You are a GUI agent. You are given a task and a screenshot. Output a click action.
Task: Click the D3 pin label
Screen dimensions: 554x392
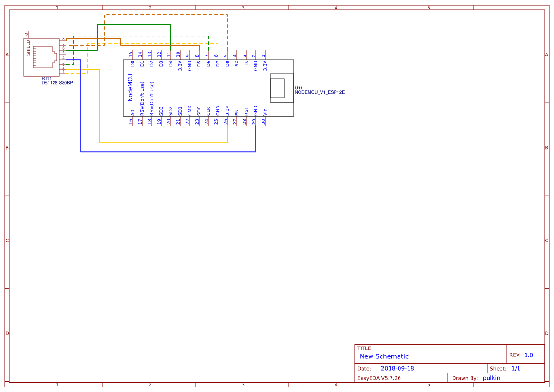coord(161,63)
